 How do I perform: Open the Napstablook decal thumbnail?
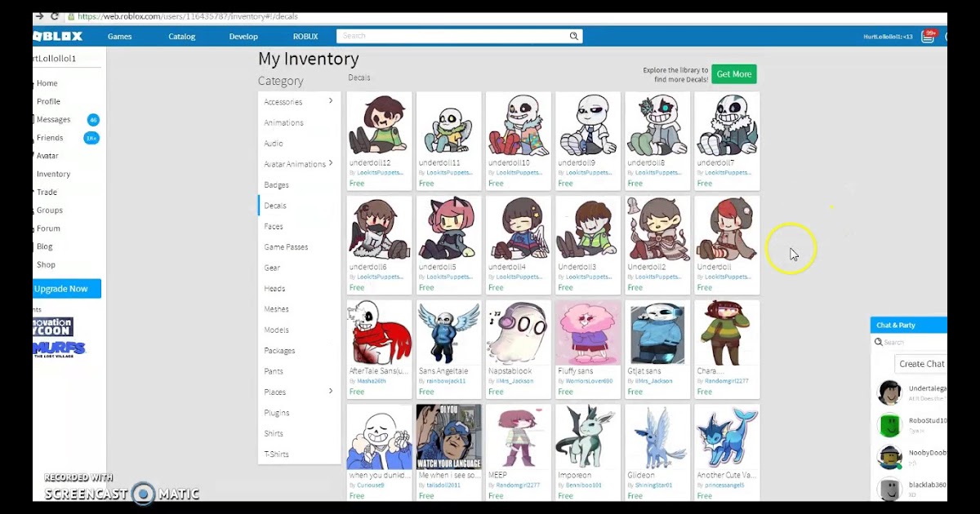519,333
